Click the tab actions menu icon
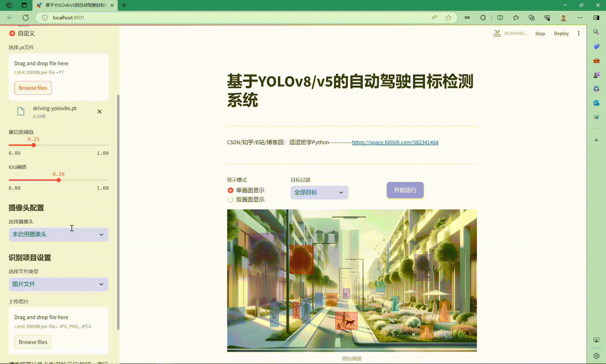Image resolution: width=606 pixels, height=364 pixels. tap(24, 5)
